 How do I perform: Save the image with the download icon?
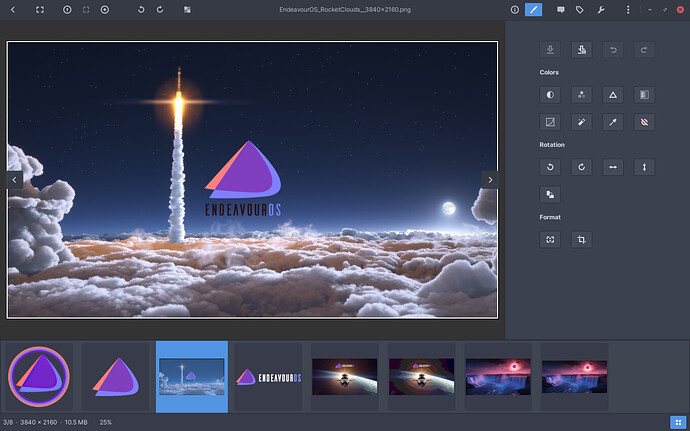tap(550, 50)
